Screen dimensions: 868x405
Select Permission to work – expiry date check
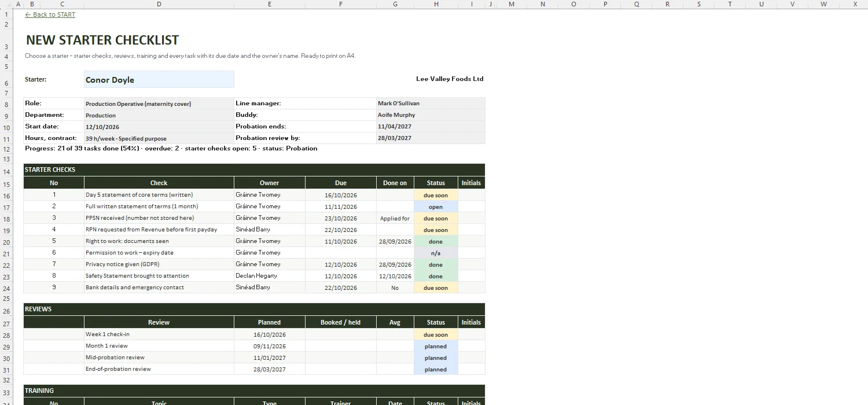click(x=159, y=253)
